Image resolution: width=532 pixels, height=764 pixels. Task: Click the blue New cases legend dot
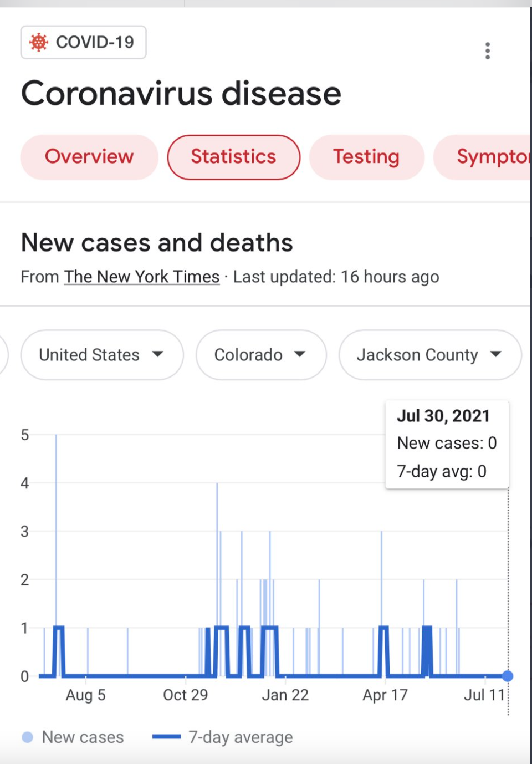27,737
